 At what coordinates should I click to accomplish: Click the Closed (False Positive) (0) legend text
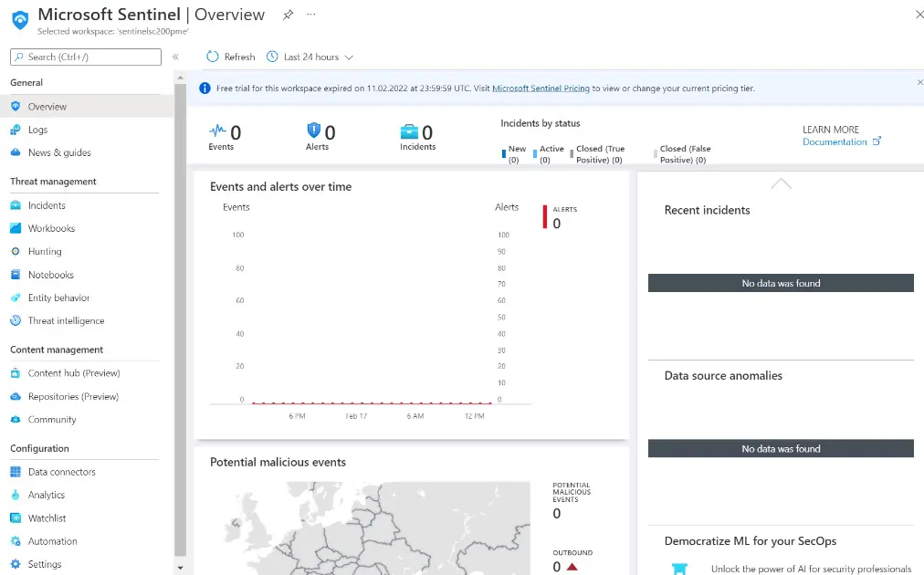click(x=686, y=154)
